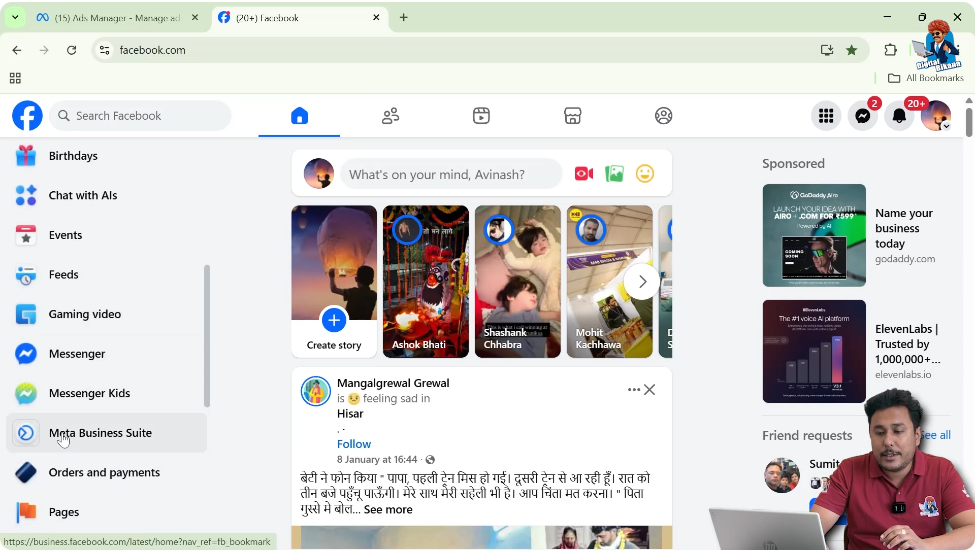Click the left sidebar scrollbar
Viewport: 977px width, 551px height.
[x=207, y=336]
